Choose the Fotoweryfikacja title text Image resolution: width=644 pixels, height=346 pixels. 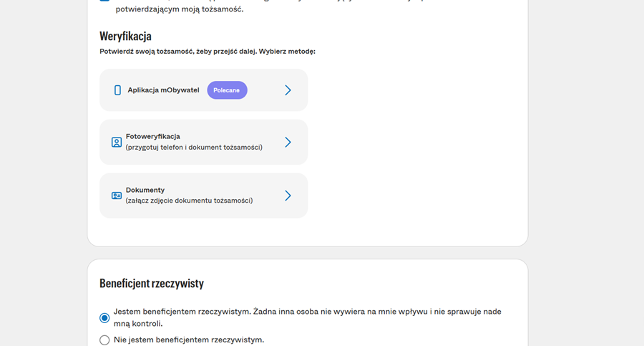tap(152, 136)
